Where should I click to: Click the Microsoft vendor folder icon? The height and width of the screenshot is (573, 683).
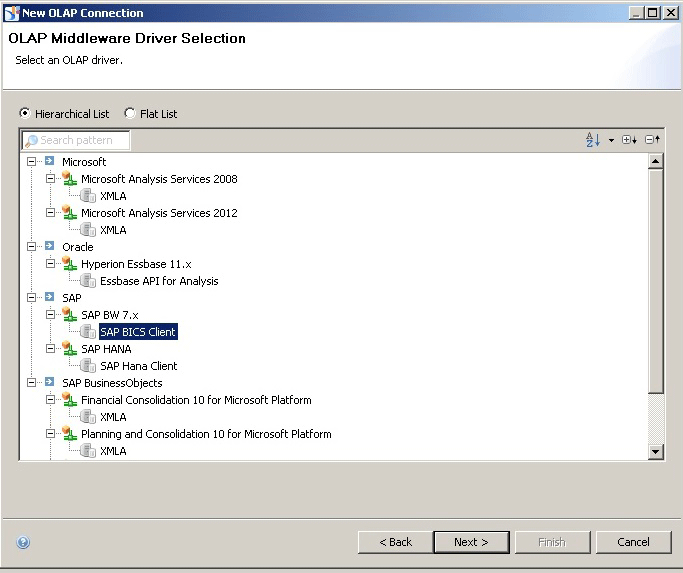click(x=50, y=161)
